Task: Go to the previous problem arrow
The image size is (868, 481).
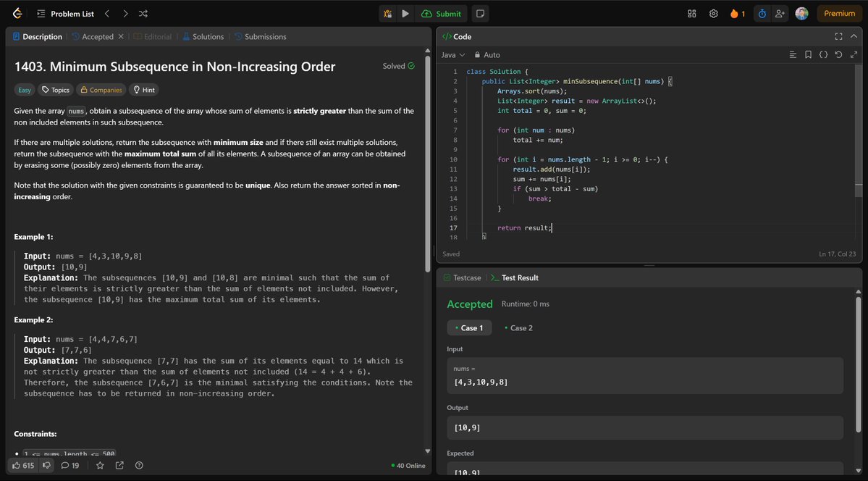Action: tap(107, 14)
